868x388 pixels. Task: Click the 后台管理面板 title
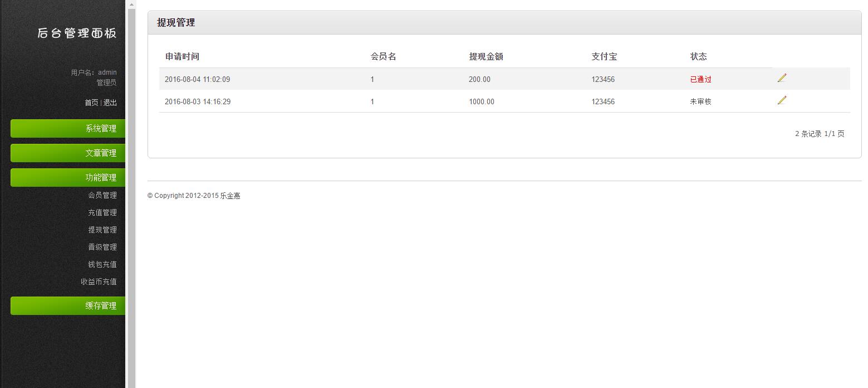(x=77, y=33)
